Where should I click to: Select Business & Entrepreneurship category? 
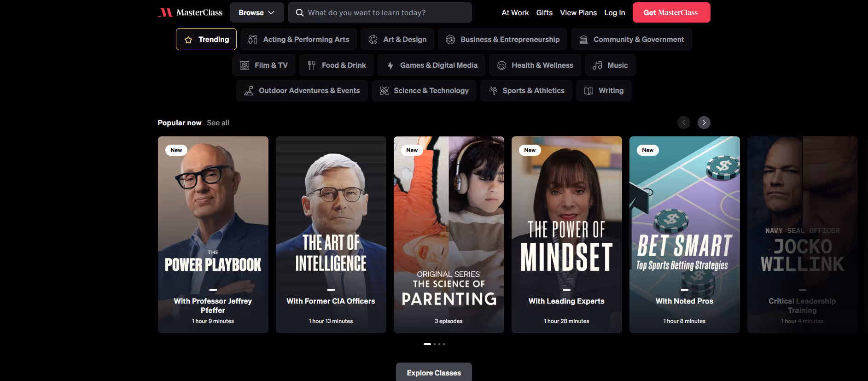(502, 39)
